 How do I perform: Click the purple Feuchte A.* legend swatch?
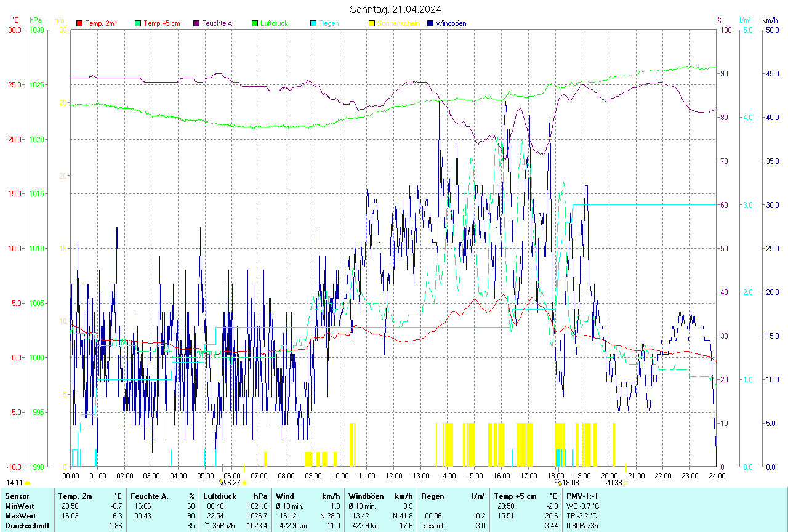pyautogui.click(x=196, y=23)
